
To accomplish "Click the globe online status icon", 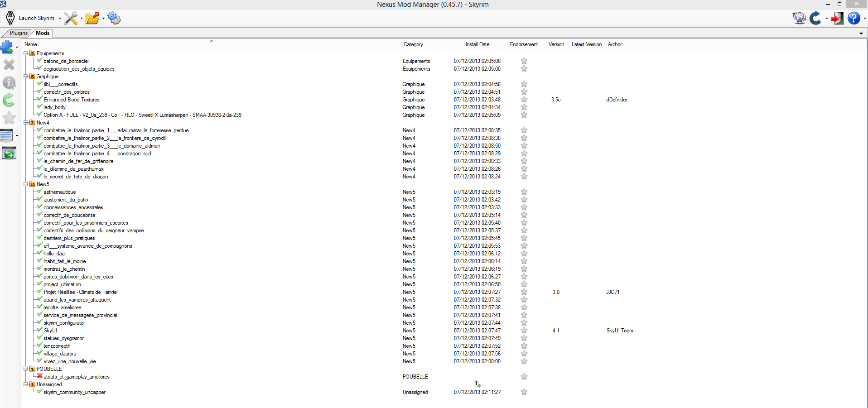I will click(800, 18).
